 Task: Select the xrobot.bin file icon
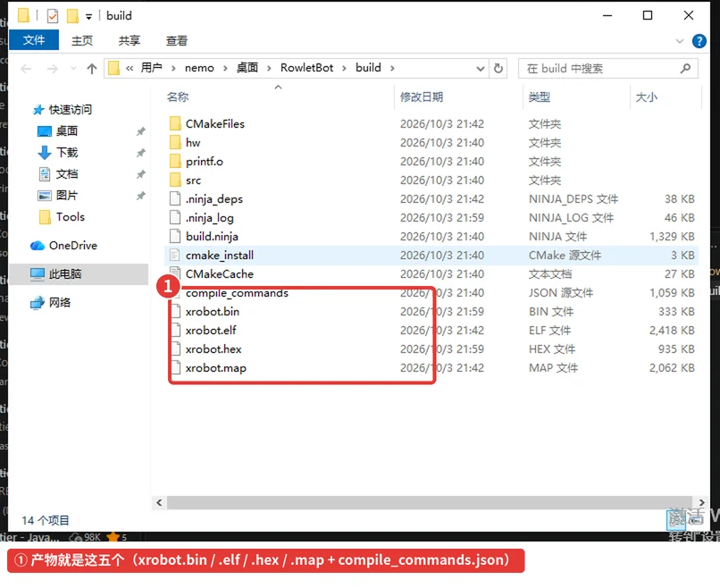tap(175, 311)
